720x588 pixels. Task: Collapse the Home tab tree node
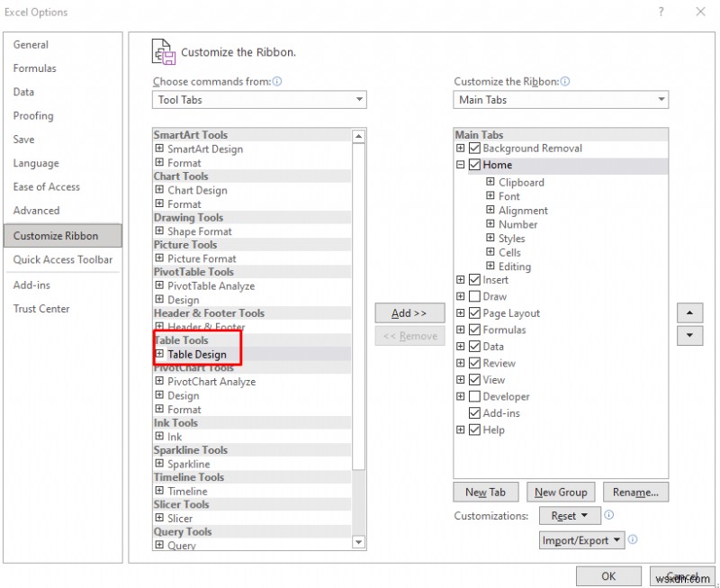coord(460,165)
